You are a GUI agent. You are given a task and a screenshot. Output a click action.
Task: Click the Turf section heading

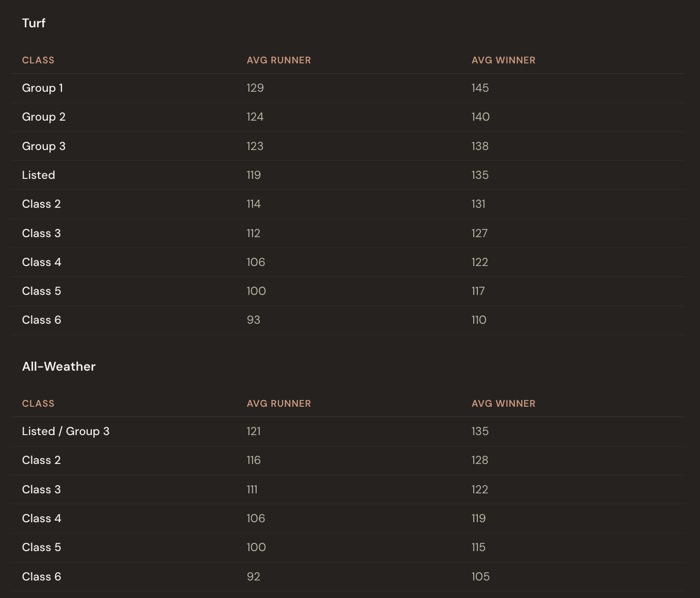click(x=34, y=23)
